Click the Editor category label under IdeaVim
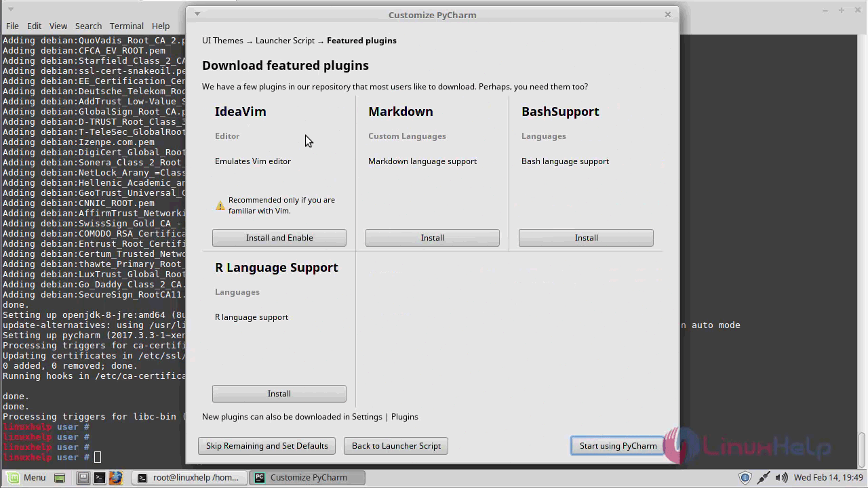The width and height of the screenshot is (868, 488). [x=227, y=136]
